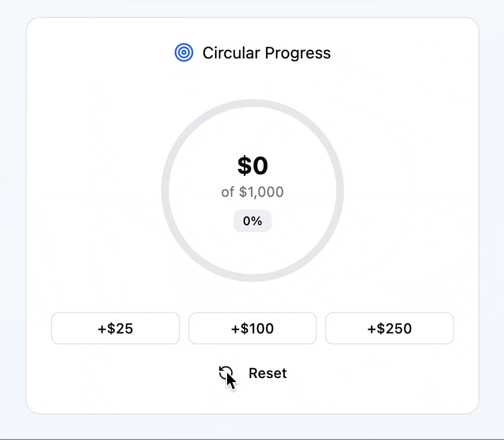This screenshot has width=504, height=440.
Task: Choose the middle increment button
Action: click(x=253, y=328)
